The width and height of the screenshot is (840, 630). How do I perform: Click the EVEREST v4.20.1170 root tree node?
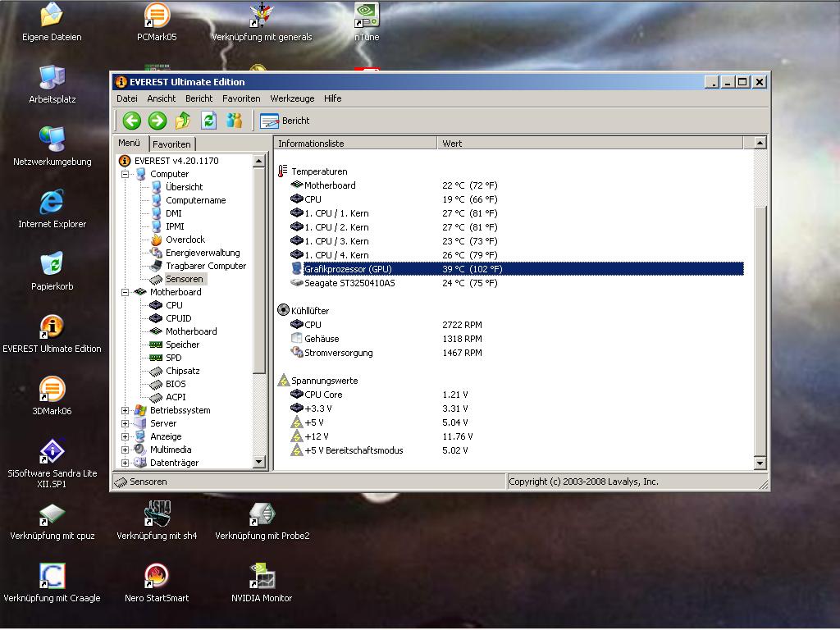[176, 161]
